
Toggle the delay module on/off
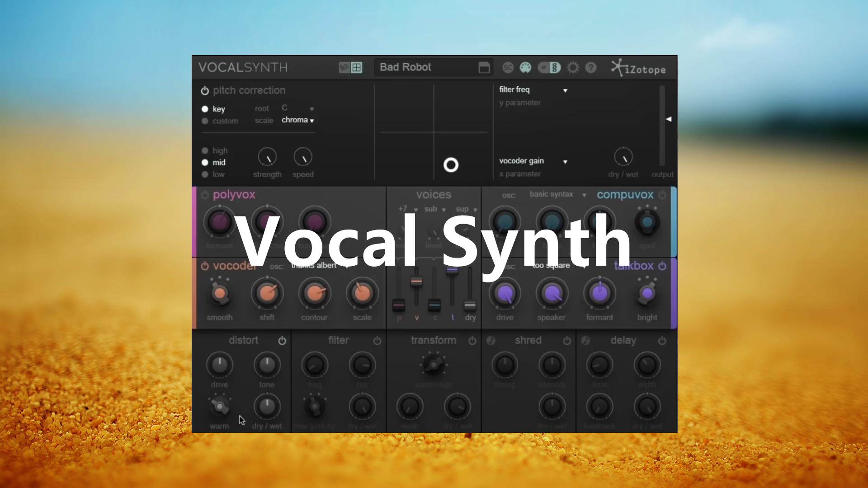(662, 340)
